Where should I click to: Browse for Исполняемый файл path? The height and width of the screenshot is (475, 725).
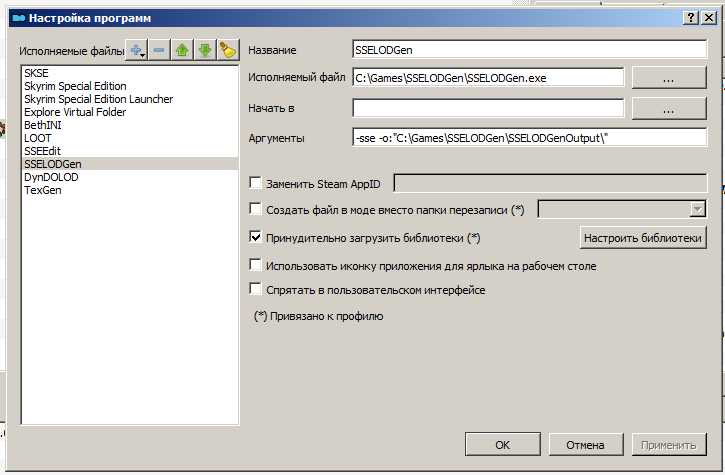(x=669, y=78)
